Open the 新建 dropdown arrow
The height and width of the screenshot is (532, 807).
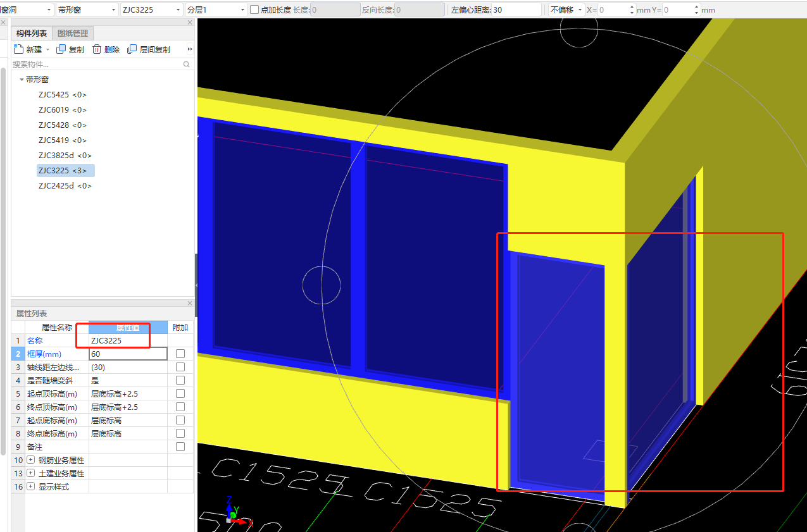coord(47,50)
